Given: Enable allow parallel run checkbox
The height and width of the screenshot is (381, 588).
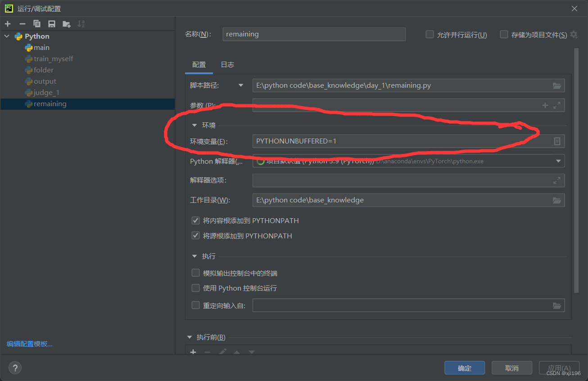Looking at the screenshot, I should point(430,34).
